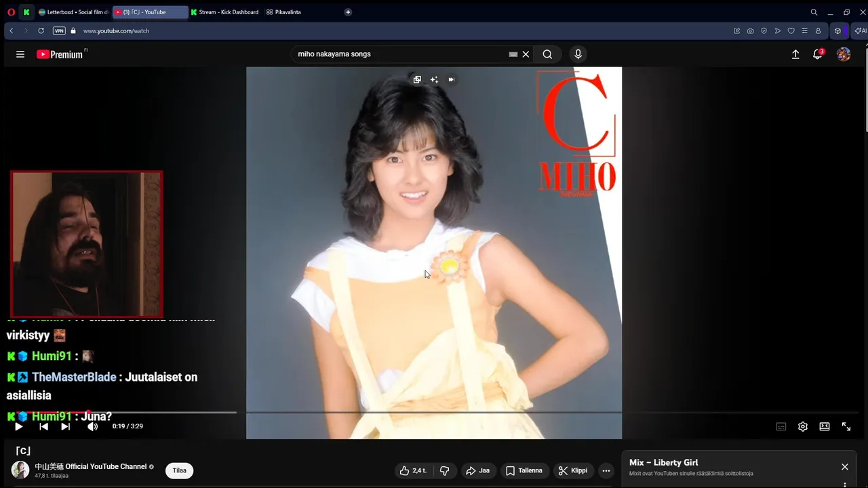868x488 pixels.
Task: Go back with browser back arrow
Action: [x=12, y=30]
